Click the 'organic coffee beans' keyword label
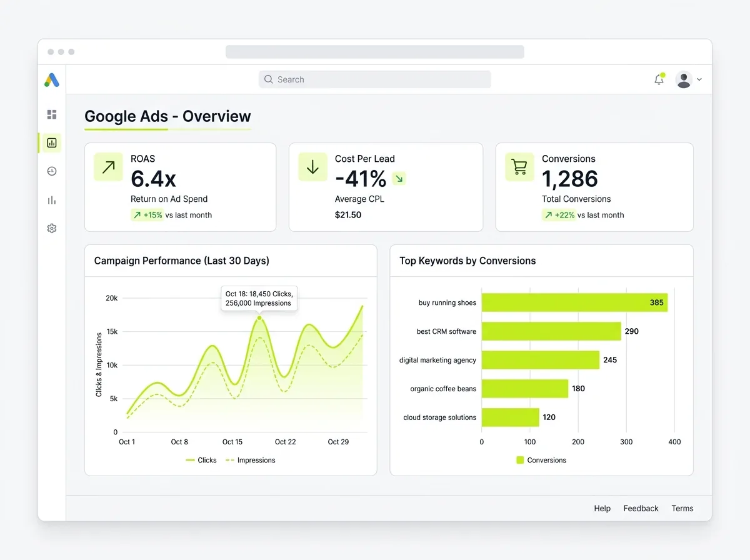The width and height of the screenshot is (750, 560). pyautogui.click(x=443, y=389)
